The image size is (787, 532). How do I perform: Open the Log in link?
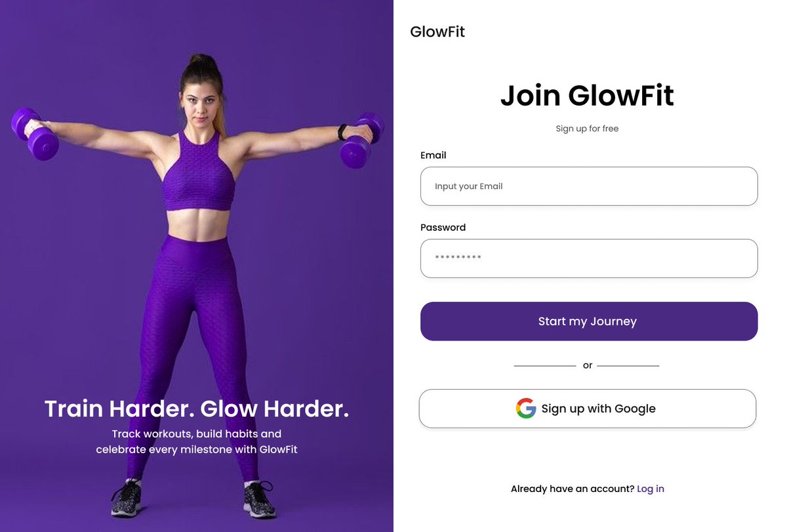(651, 489)
